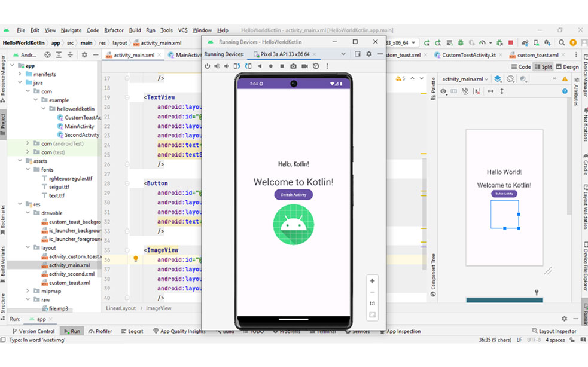Take emulator screenshot with camera icon
Viewport: 588px width, 367px height.
click(293, 66)
